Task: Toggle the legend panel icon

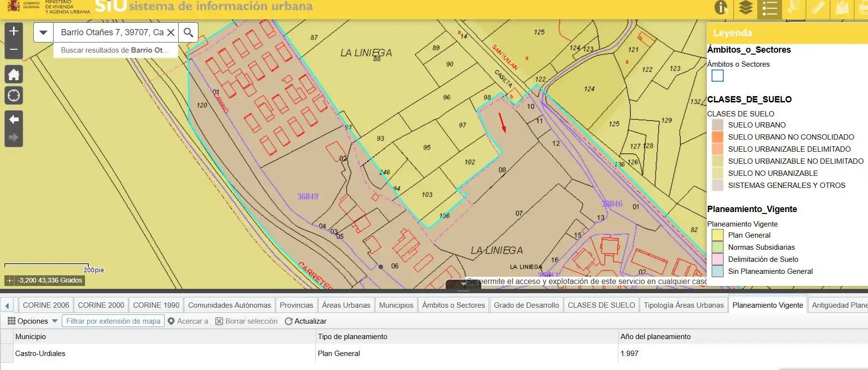Action: pos(770,8)
